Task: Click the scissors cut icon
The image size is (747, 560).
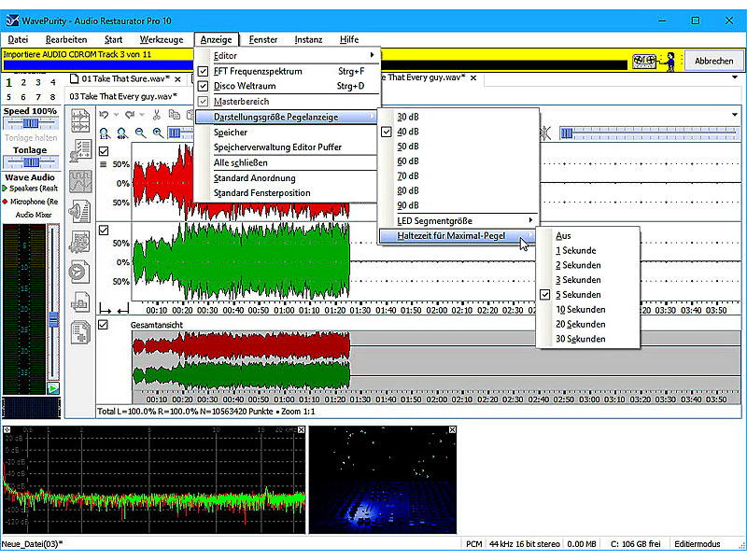Action: [156, 115]
